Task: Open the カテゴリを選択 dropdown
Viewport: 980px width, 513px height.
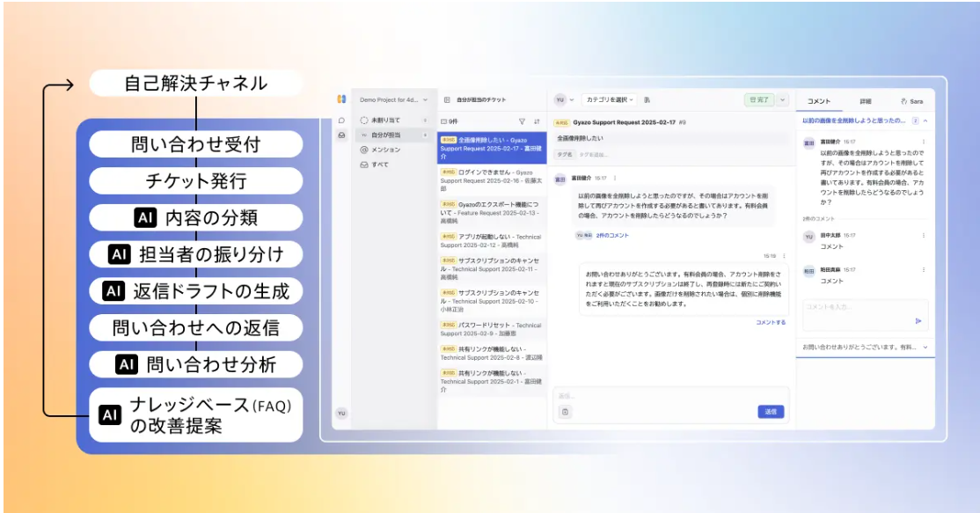Action: (x=610, y=98)
